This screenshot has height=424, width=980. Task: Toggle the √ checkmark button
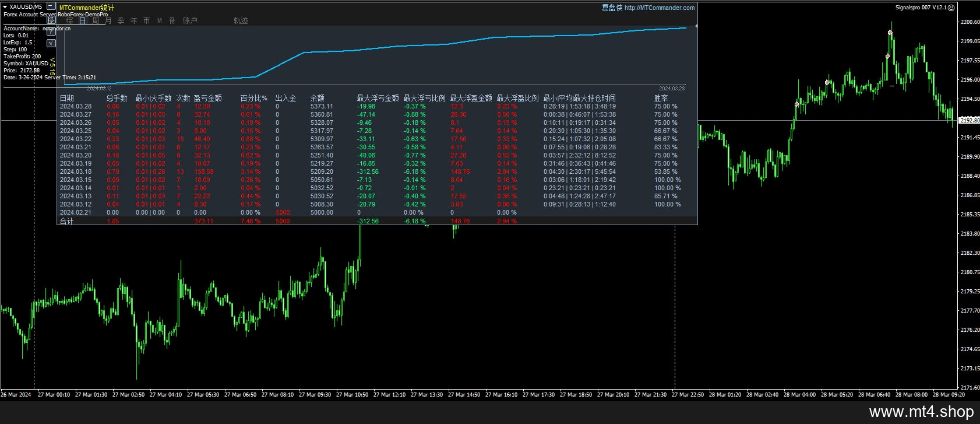point(51,43)
